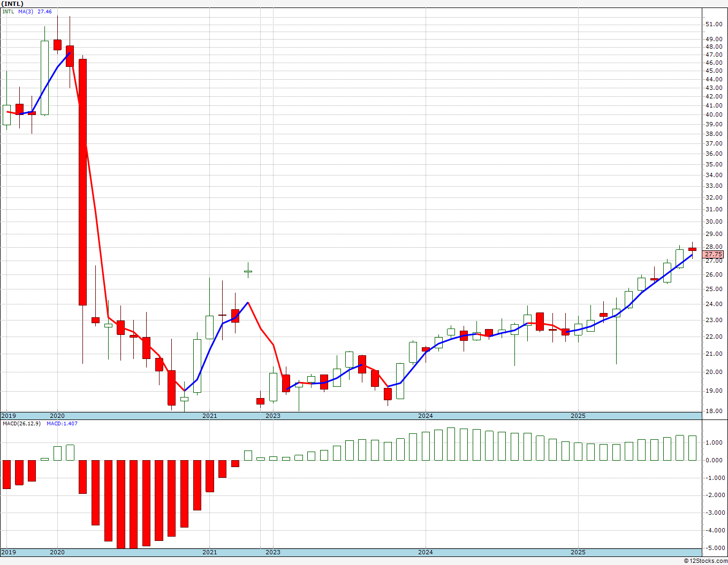Screen dimensions: 728x565
Task: Select 2020 on the MACD panel time axis
Action: pos(57,552)
